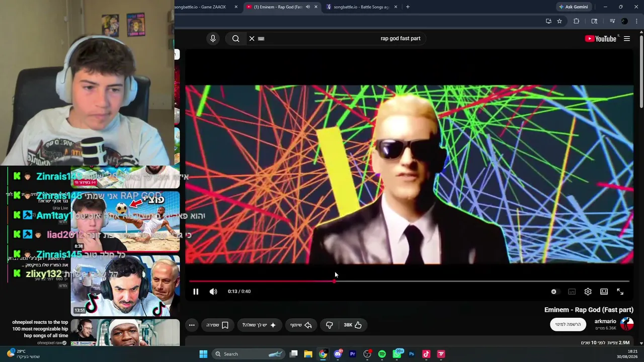Open the TikTok reaction video thumbnail
This screenshot has width=644, height=362.
click(125, 285)
